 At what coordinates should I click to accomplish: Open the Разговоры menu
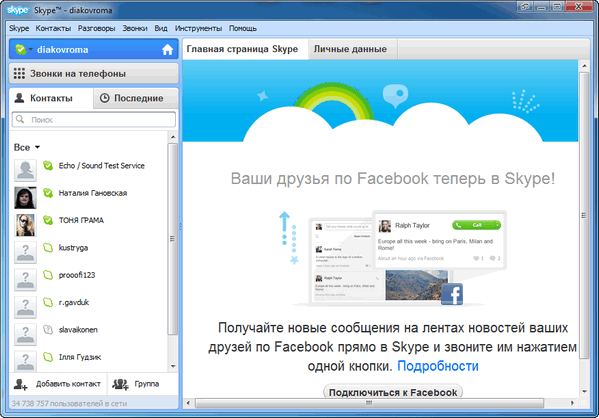(x=96, y=28)
